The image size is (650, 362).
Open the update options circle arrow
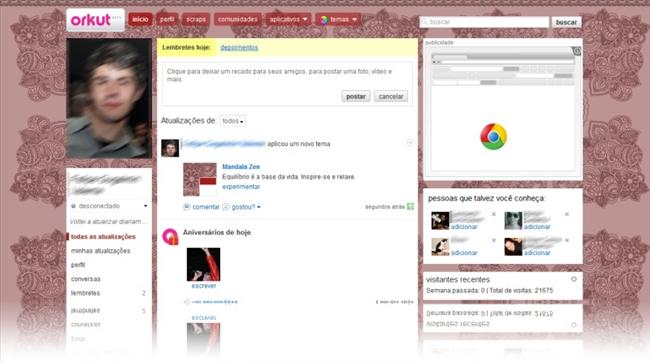pyautogui.click(x=410, y=143)
